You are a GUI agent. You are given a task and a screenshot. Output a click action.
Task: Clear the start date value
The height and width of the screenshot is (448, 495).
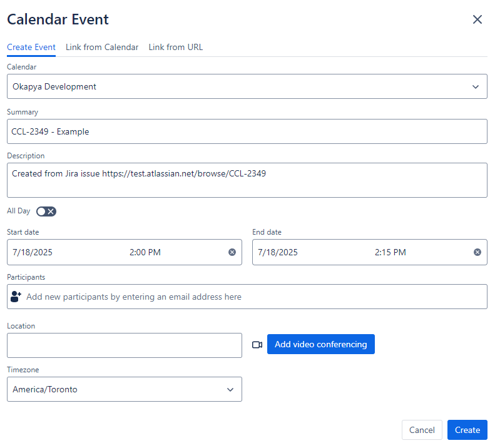coord(232,252)
